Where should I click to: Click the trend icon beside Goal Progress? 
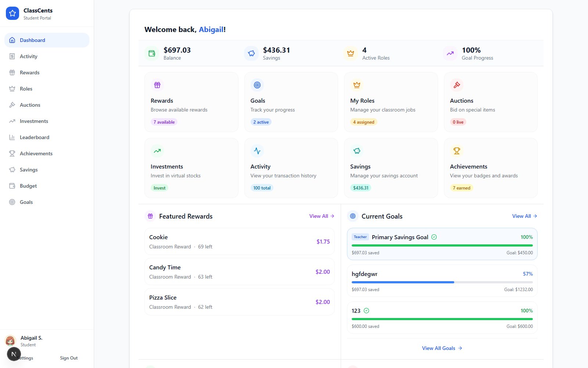pyautogui.click(x=450, y=53)
